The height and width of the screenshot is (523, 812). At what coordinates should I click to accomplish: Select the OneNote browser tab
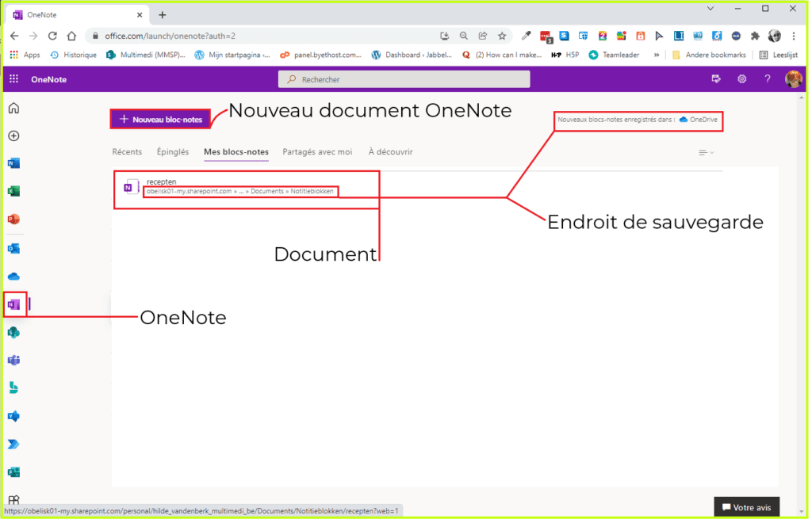coord(78,15)
